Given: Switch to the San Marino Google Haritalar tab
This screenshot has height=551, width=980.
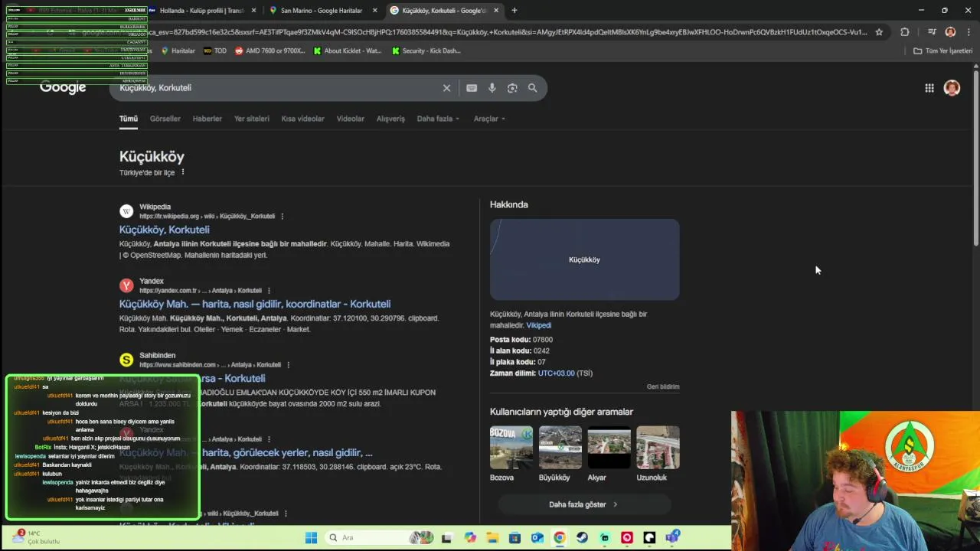Looking at the screenshot, I should click(x=322, y=11).
